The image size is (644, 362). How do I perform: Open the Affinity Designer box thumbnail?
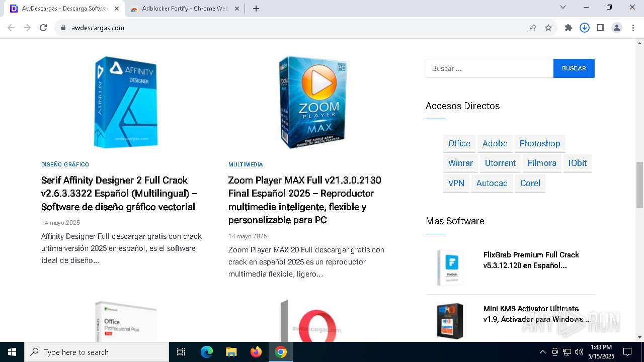click(x=126, y=102)
